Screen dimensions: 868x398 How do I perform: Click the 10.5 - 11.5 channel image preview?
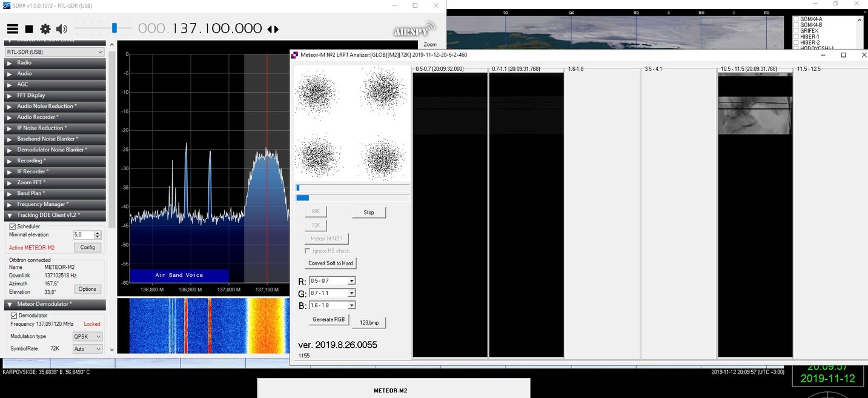[755, 214]
